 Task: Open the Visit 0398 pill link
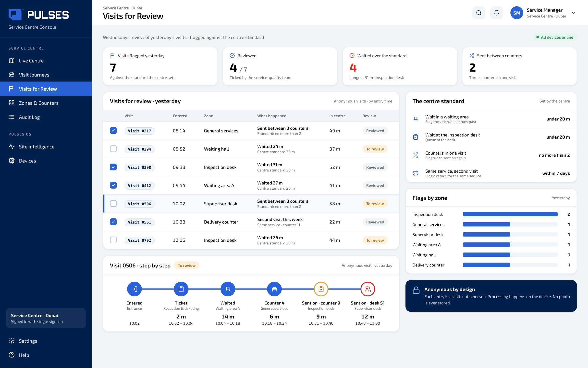(139, 167)
